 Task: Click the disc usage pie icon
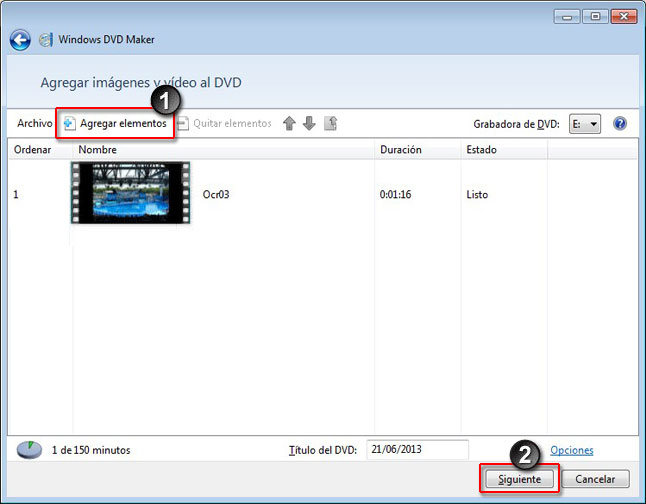(29, 450)
